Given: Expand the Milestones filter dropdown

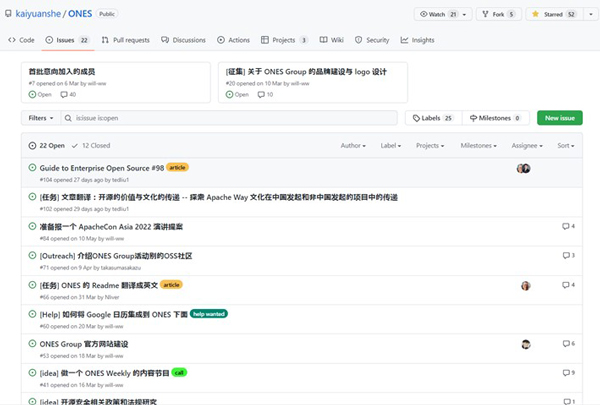Looking at the screenshot, I should pos(478,145).
